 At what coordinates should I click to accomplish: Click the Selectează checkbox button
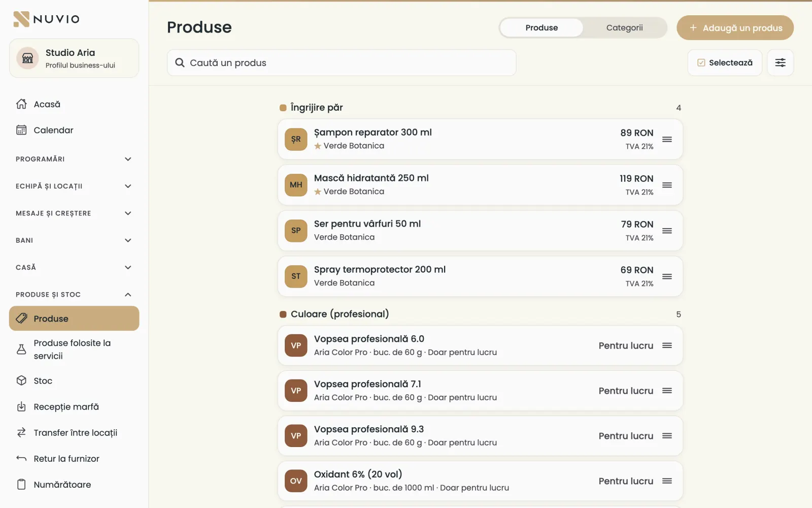(725, 62)
